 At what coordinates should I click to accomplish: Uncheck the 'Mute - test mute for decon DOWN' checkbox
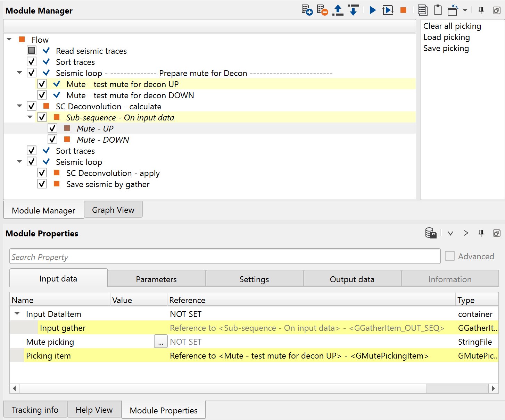click(x=42, y=95)
